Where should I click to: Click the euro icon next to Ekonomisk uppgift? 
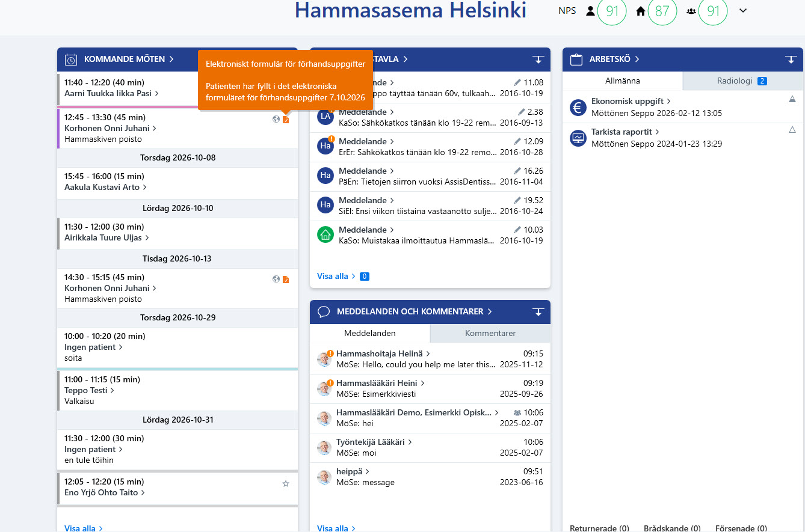click(x=578, y=108)
